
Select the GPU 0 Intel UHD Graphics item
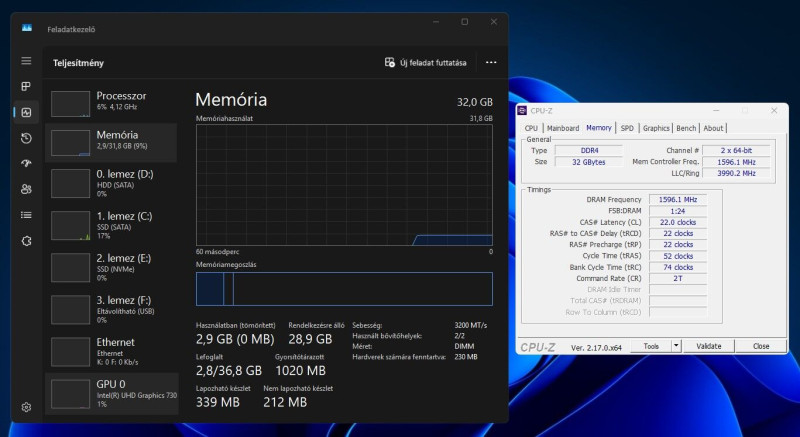(x=111, y=394)
